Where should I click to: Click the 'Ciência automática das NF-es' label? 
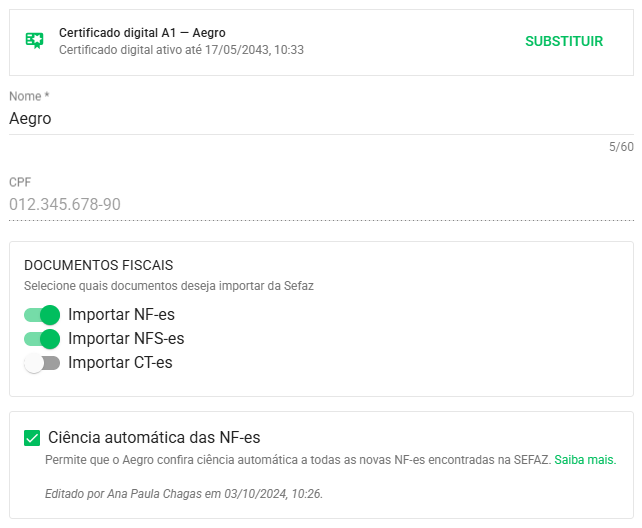click(154, 438)
